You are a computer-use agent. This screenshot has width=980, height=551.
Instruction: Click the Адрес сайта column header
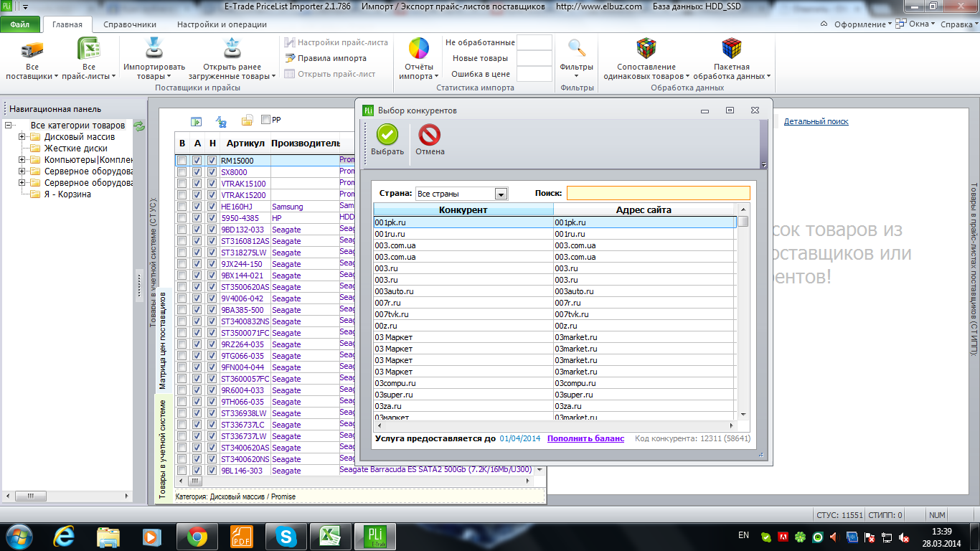click(644, 209)
